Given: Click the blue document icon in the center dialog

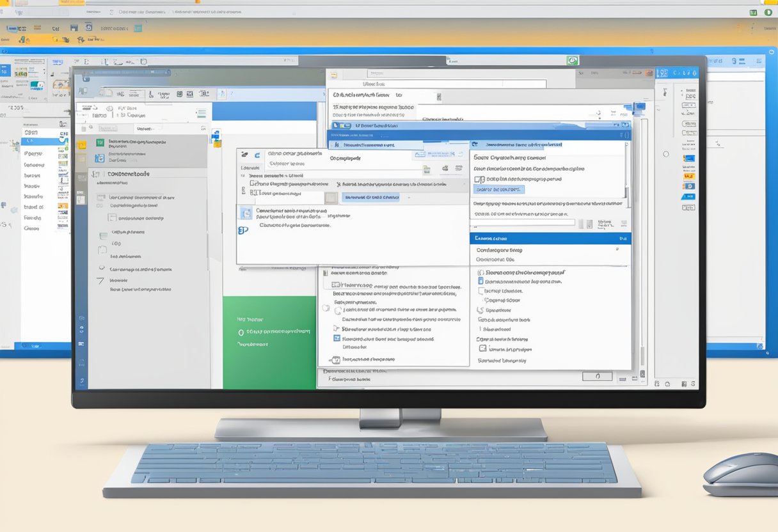Looking at the screenshot, I should (246, 213).
